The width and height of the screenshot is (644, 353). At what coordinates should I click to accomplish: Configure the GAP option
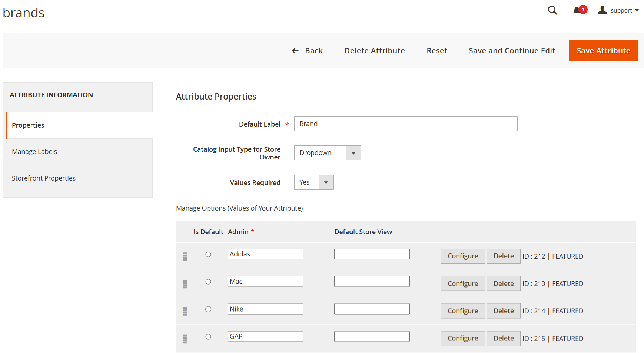click(463, 338)
